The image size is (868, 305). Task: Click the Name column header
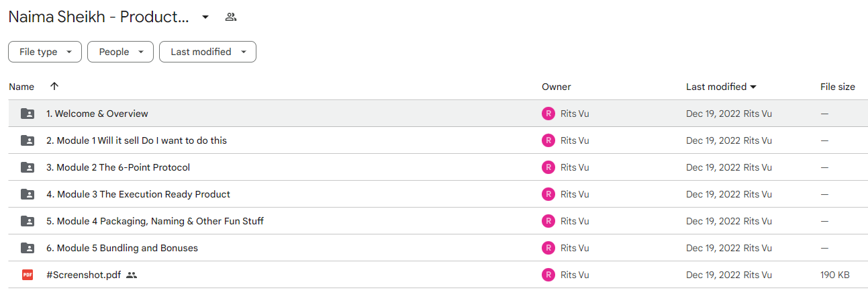21,87
